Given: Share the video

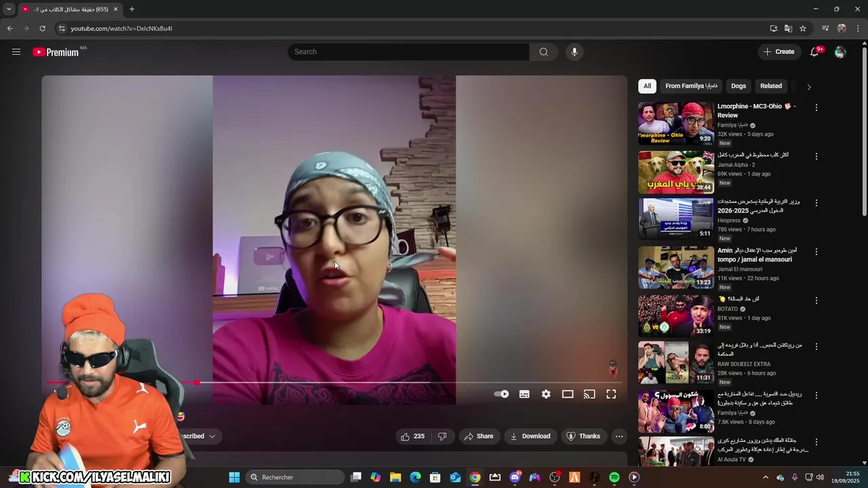Looking at the screenshot, I should (479, 436).
